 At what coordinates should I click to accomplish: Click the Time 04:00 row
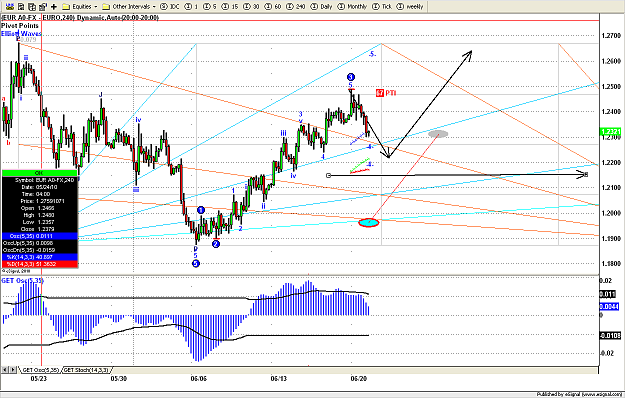pyautogui.click(x=39, y=194)
